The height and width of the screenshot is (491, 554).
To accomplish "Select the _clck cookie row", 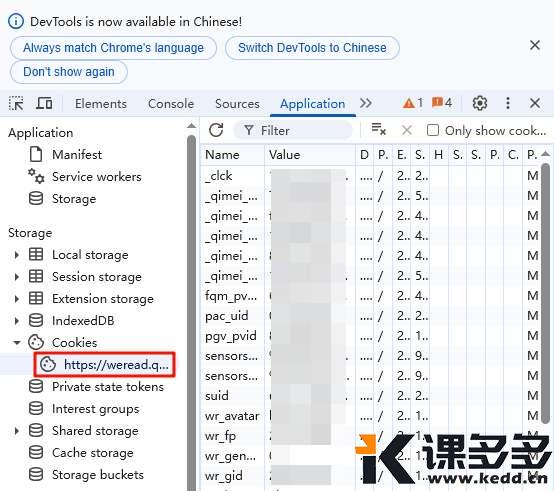I will (370, 176).
